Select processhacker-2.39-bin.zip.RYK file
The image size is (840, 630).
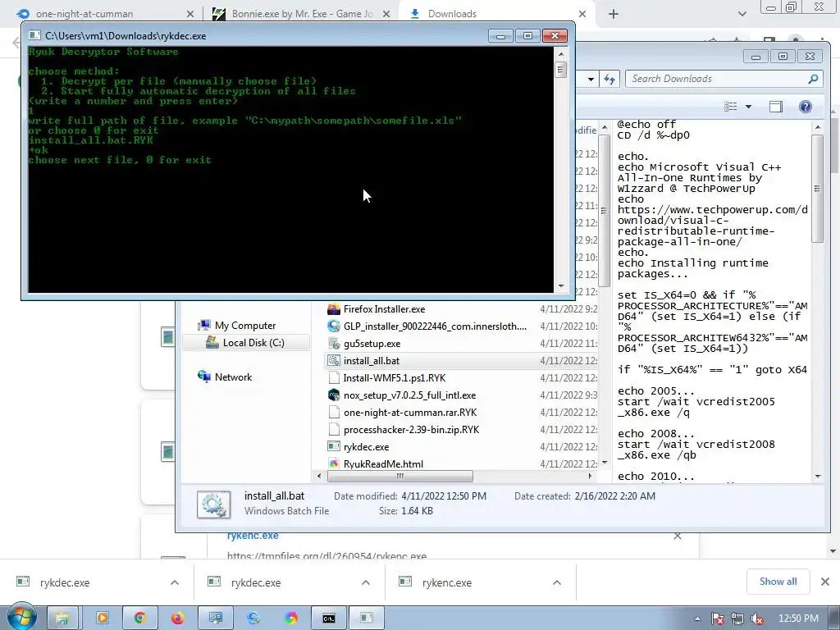click(x=412, y=429)
